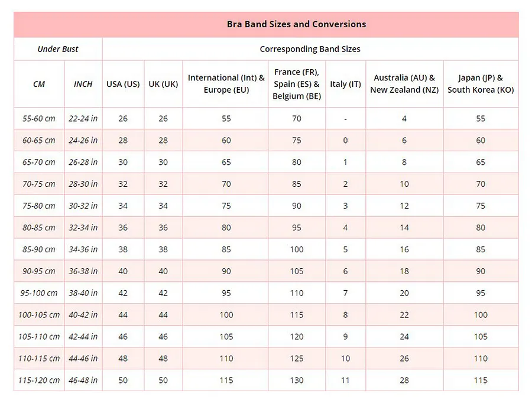Select Japan (JP) & South Korea header

tap(481, 84)
